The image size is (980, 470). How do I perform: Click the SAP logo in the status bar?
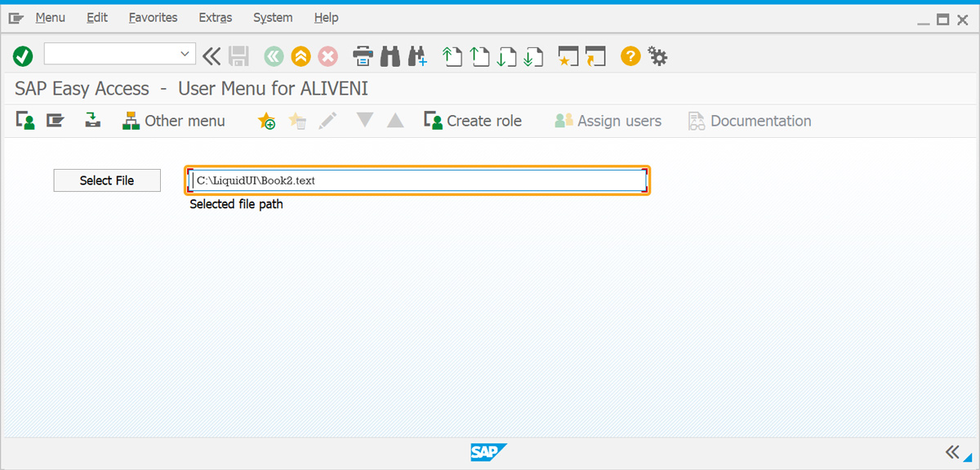point(488,452)
